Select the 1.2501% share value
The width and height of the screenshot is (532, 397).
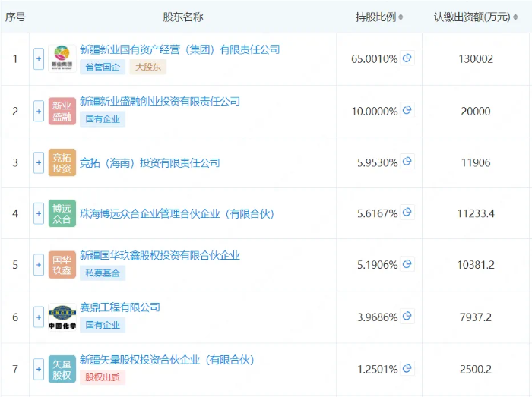point(377,369)
